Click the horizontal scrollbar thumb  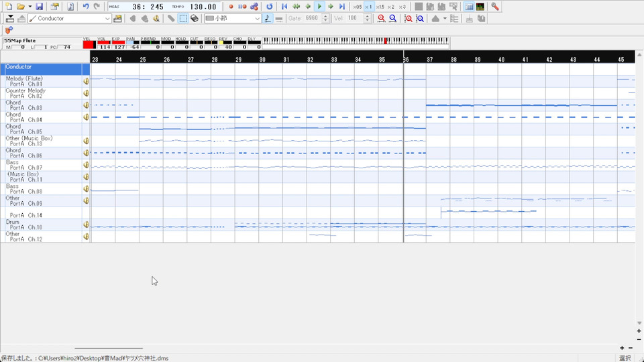(109, 348)
